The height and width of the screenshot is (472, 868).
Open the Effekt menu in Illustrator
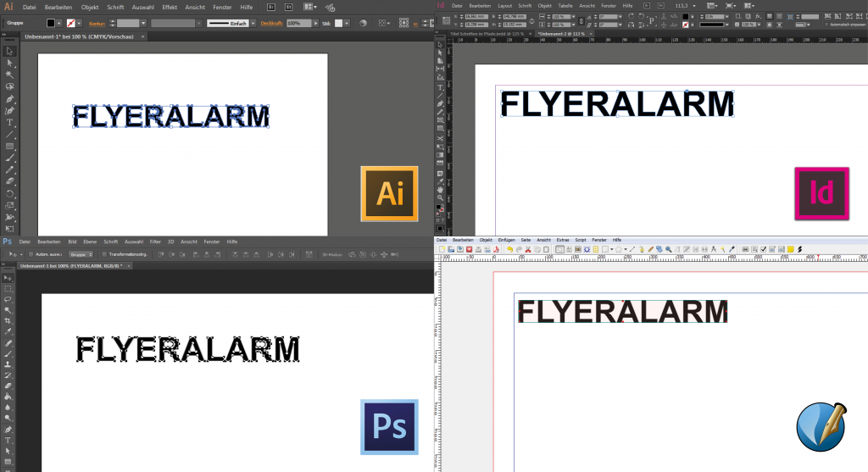pos(169,7)
